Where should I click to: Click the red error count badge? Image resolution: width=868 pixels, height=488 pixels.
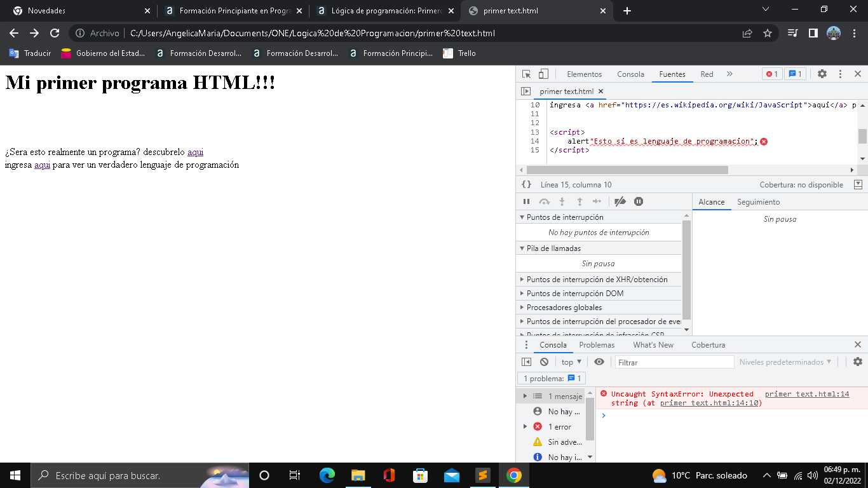[x=772, y=74]
